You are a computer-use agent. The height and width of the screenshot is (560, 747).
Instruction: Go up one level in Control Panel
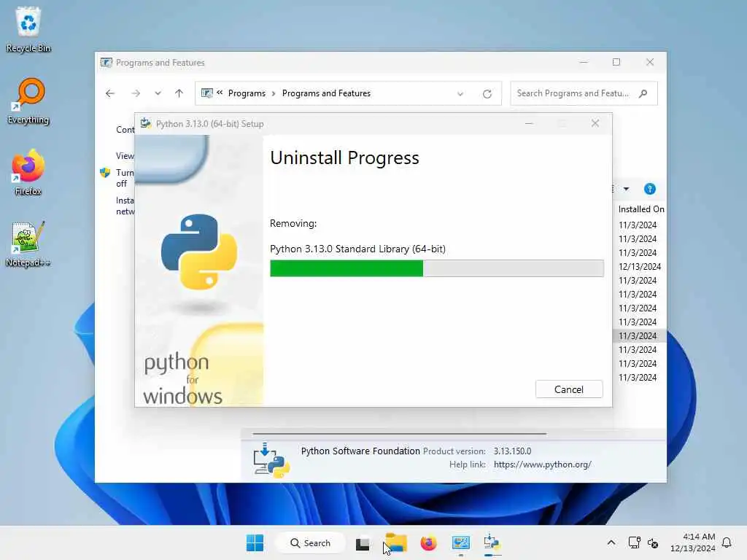(x=179, y=93)
